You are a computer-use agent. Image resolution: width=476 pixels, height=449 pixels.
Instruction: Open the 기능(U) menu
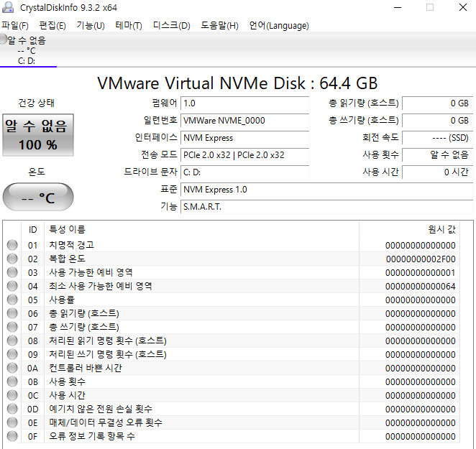pos(91,25)
